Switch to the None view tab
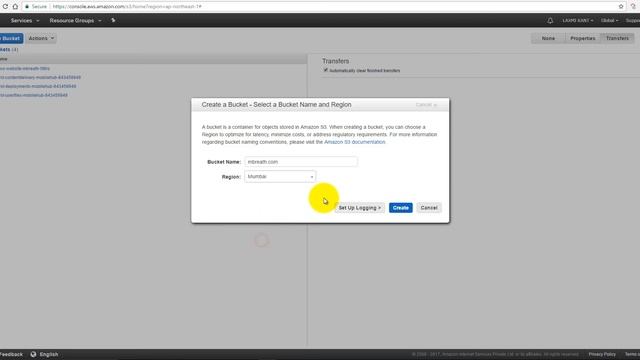This screenshot has height=360, width=640. click(548, 38)
